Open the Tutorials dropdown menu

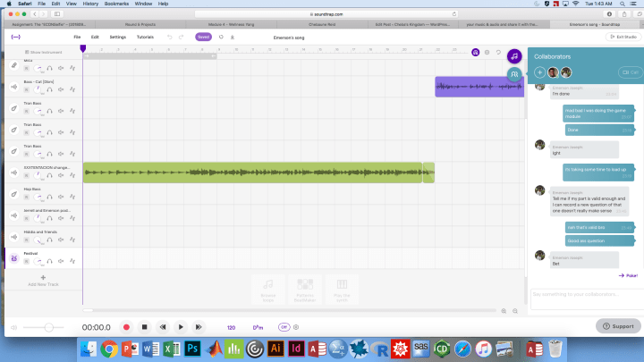coord(145,37)
